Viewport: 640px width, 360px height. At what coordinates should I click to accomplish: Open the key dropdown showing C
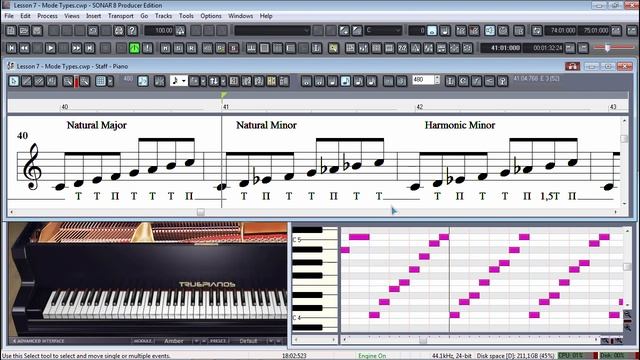pyautogui.click(x=383, y=31)
